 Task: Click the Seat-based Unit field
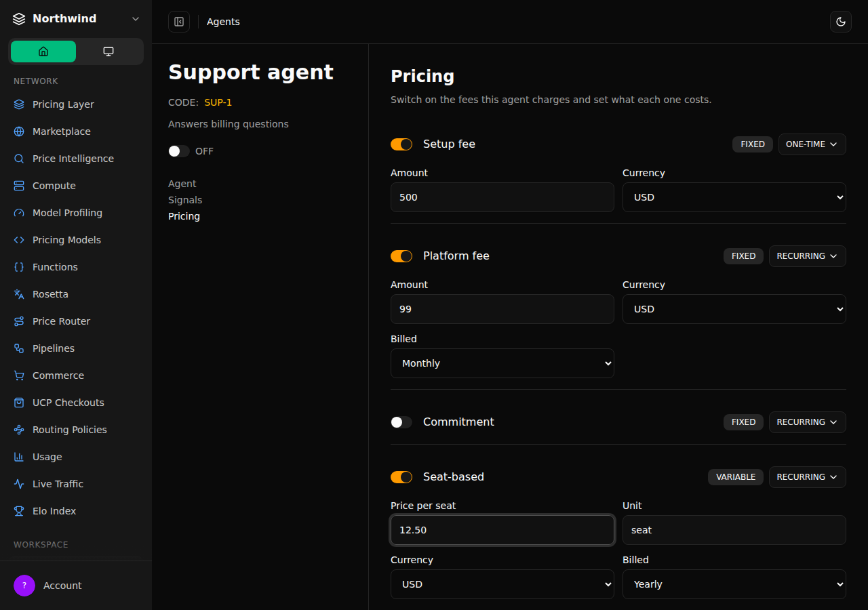pos(734,530)
